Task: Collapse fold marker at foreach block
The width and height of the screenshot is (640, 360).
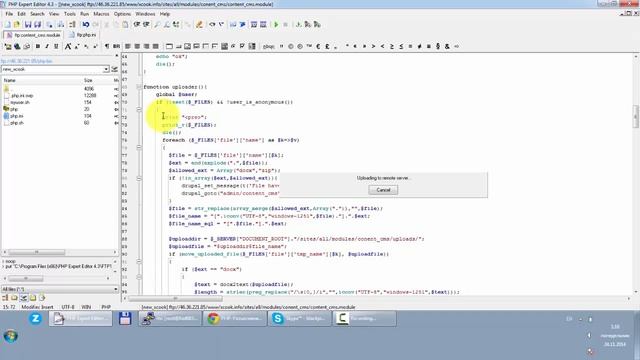Action: 139,147
